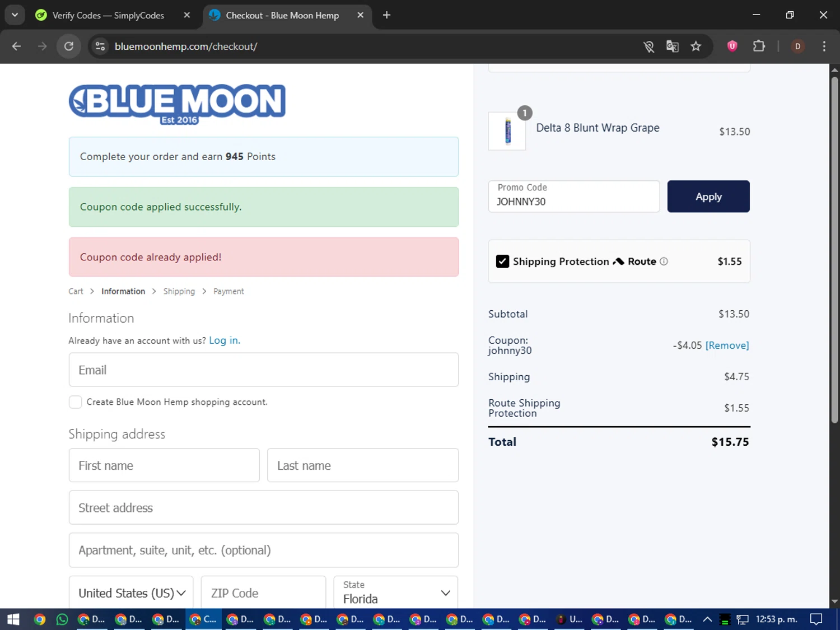This screenshot has width=840, height=630.
Task: Click the Apartment, suite, unit field
Action: [264, 550]
